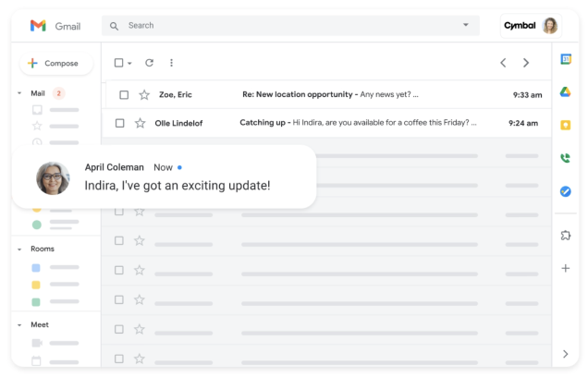This screenshot has height=377, width=588.
Task: Open the three-dot more options menu
Action: click(x=171, y=63)
